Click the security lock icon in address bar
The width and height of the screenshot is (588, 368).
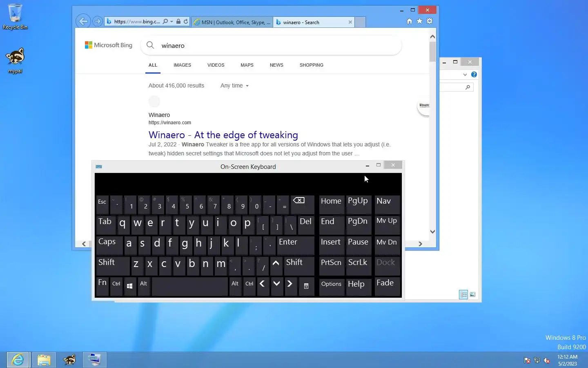click(x=178, y=22)
